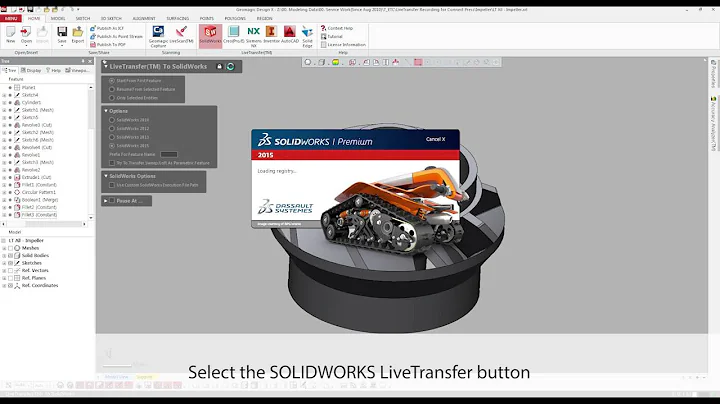Create a New file from ribbon
Viewport: 720px width, 404px height.
(11, 35)
